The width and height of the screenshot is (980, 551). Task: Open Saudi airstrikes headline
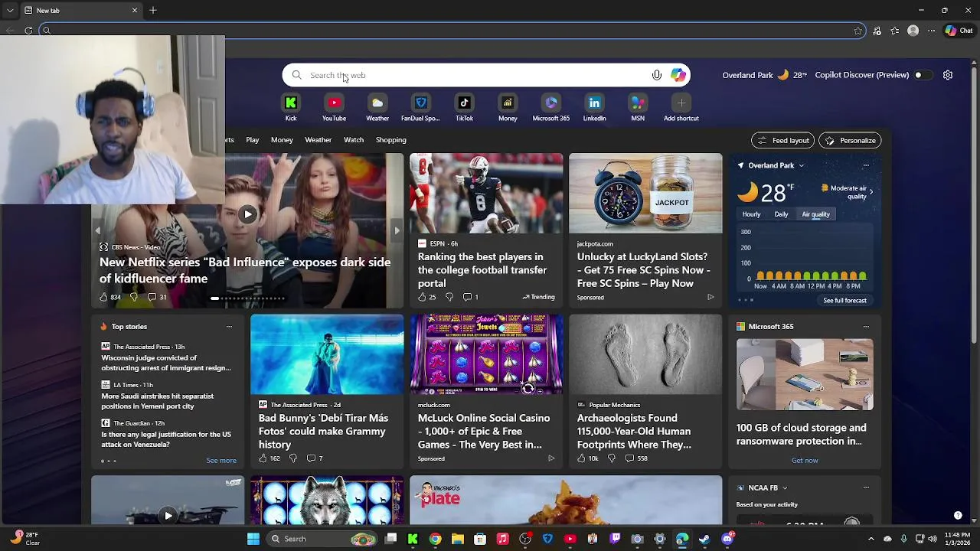(158, 401)
